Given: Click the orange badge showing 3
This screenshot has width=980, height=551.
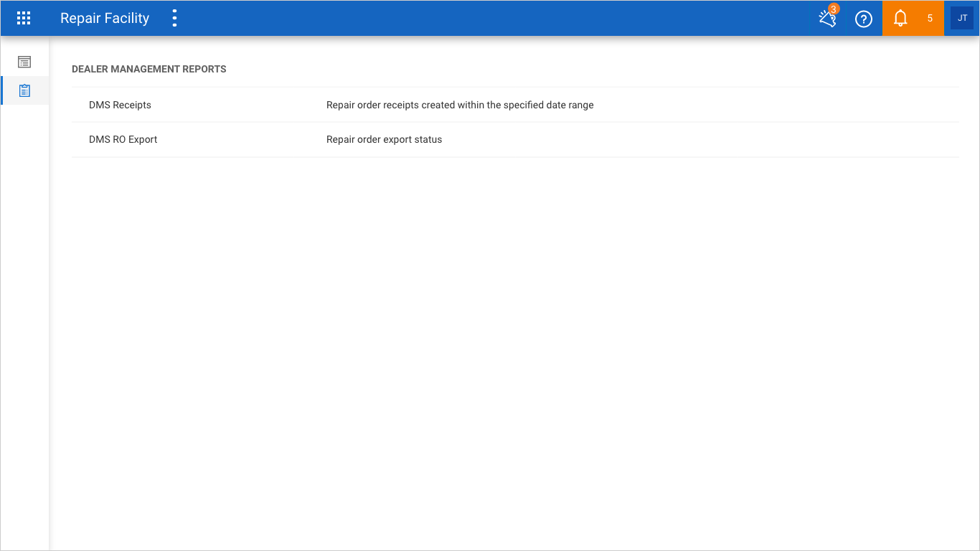Looking at the screenshot, I should (x=834, y=9).
